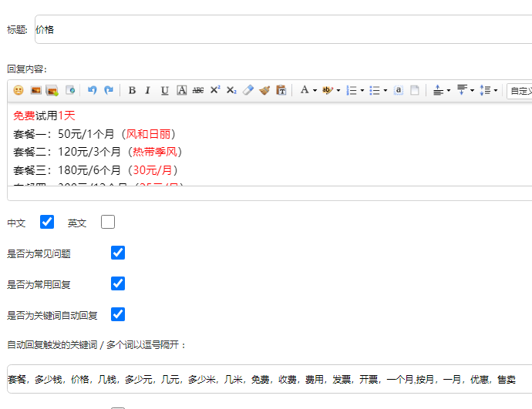Expand the unordered list style dropdown
Viewport: 532px width, 409px height.
386,91
